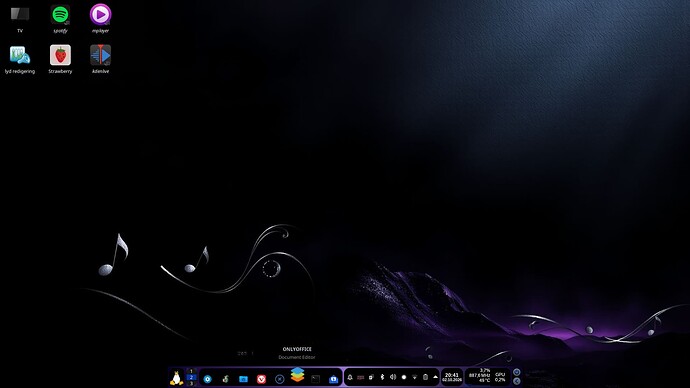Open the kdenlive desktop icon

pos(100,59)
